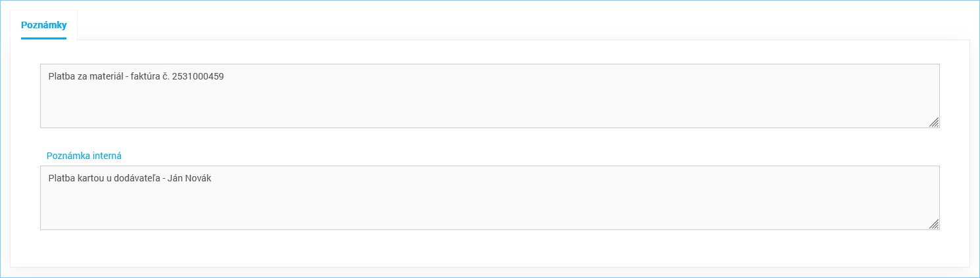Click the Poznámka interná label
The image size is (980, 278).
coord(84,156)
